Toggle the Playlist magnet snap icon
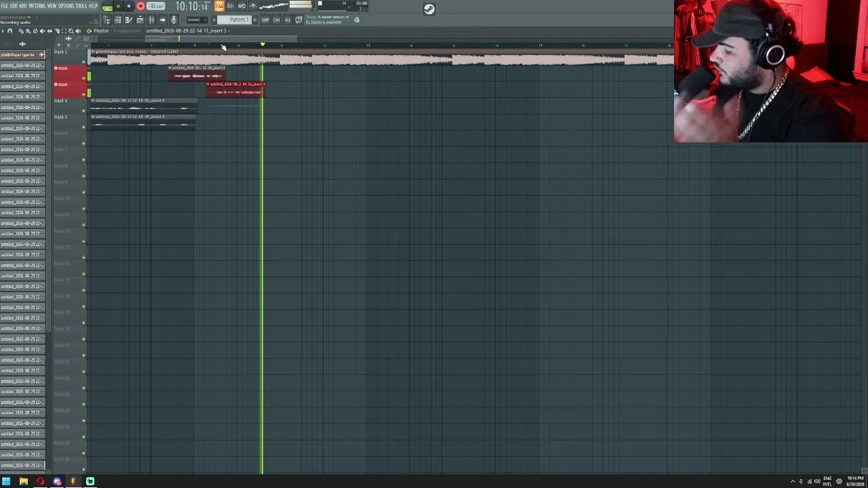The image size is (868, 488). [x=9, y=31]
